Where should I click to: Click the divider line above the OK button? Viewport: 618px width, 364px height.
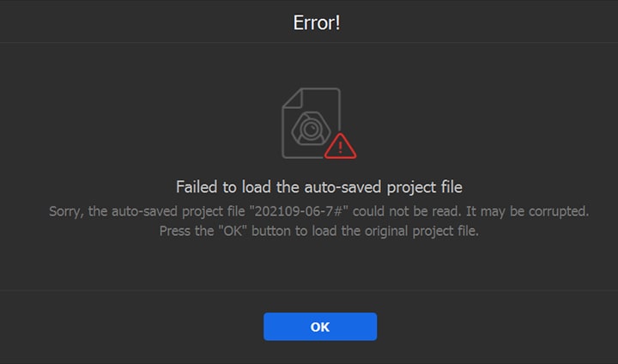click(x=309, y=290)
